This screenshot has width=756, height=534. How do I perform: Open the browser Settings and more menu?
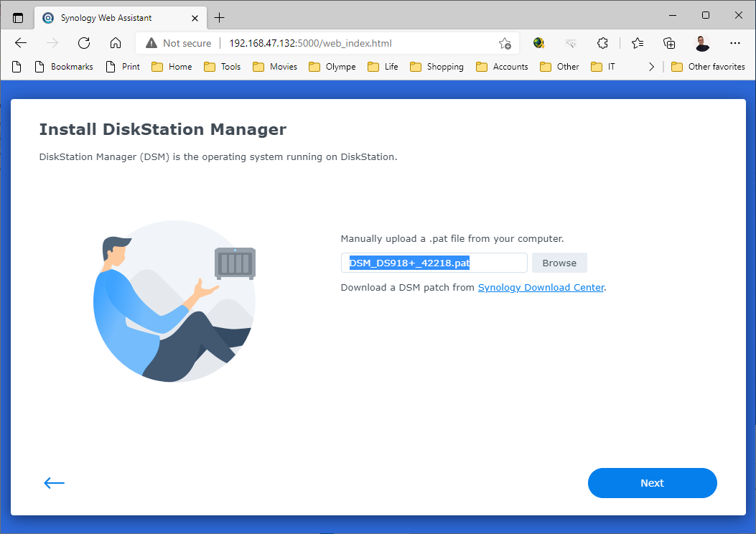pyautogui.click(x=734, y=43)
